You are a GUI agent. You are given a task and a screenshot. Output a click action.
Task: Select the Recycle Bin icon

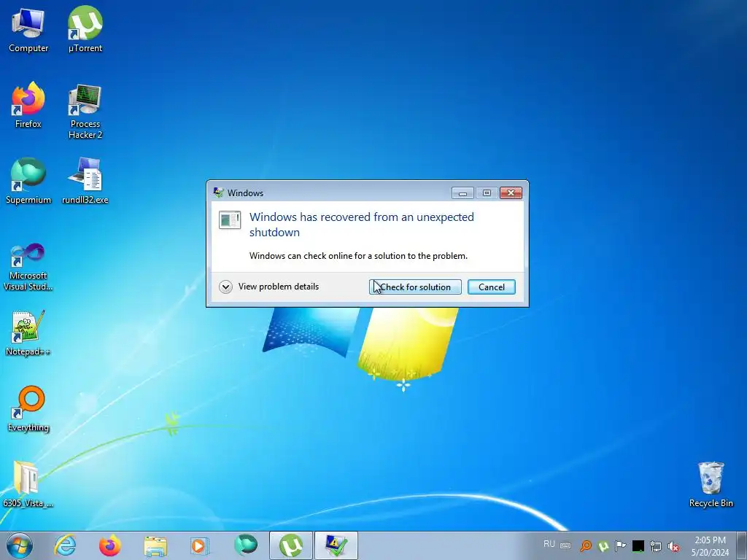(x=711, y=484)
